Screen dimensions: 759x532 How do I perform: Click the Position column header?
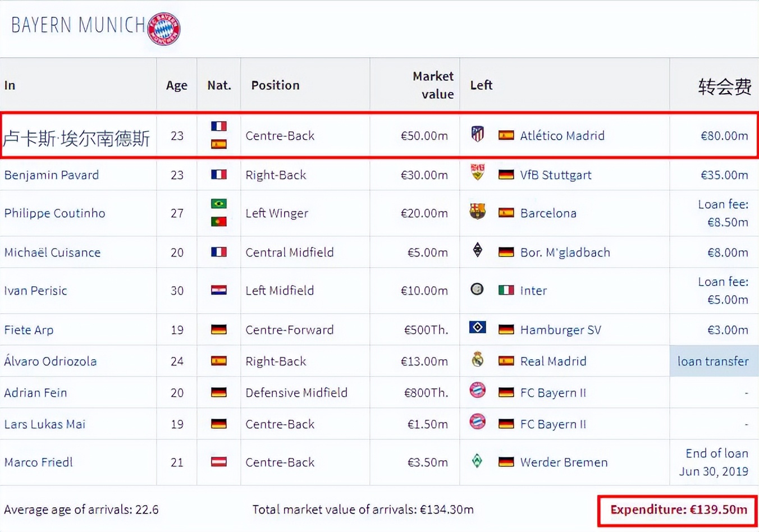tap(275, 85)
